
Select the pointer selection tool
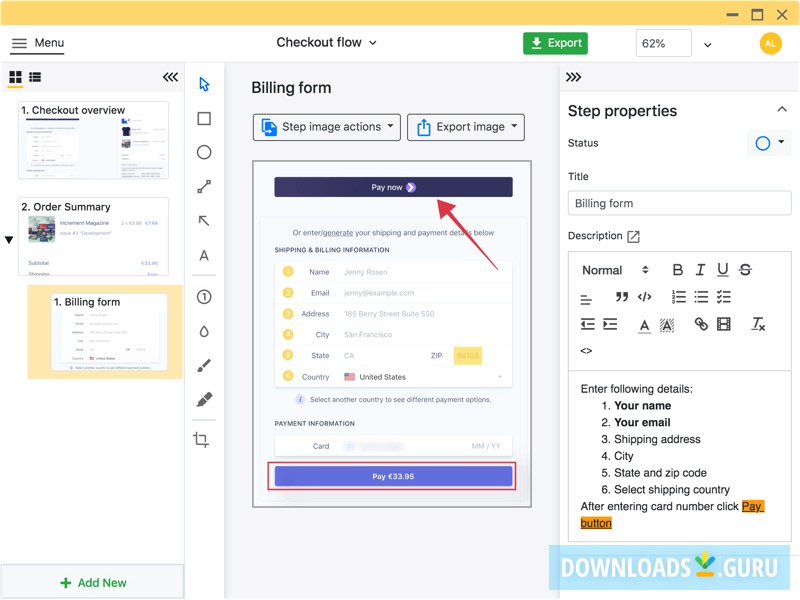(204, 84)
